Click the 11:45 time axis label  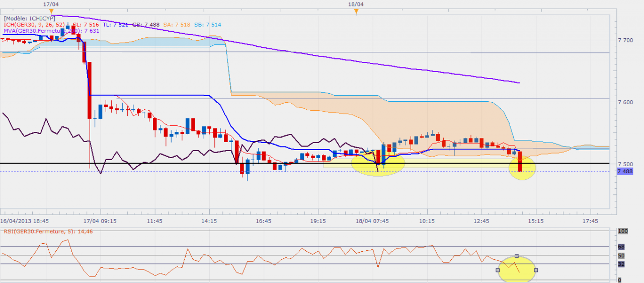[155, 221]
